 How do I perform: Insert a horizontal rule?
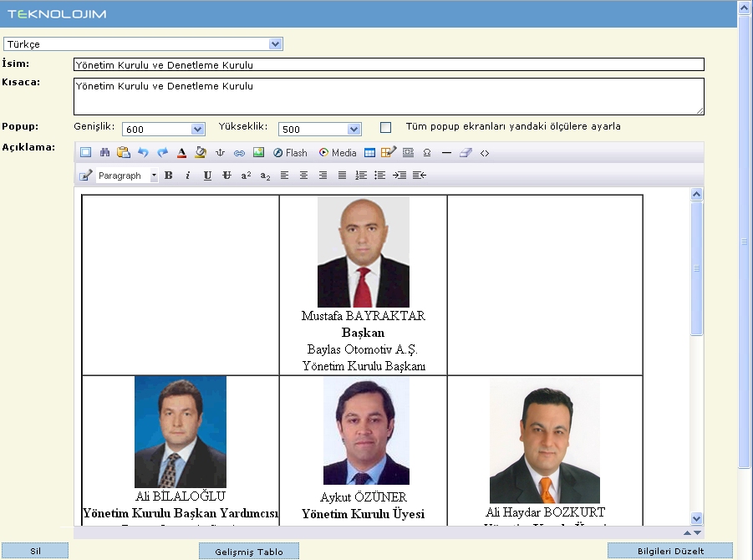pyautogui.click(x=446, y=153)
